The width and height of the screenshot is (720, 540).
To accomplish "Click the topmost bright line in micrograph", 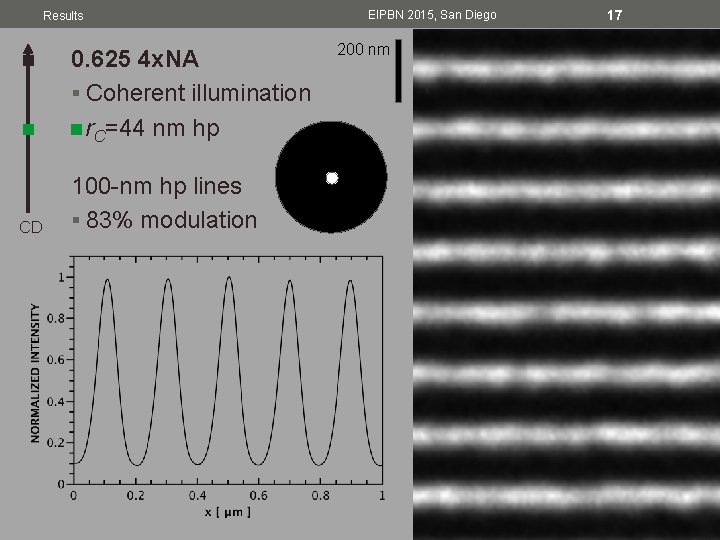I will [x=566, y=69].
